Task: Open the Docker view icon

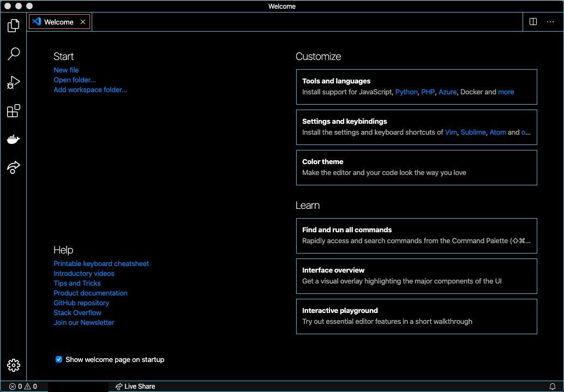Action: 13,139
